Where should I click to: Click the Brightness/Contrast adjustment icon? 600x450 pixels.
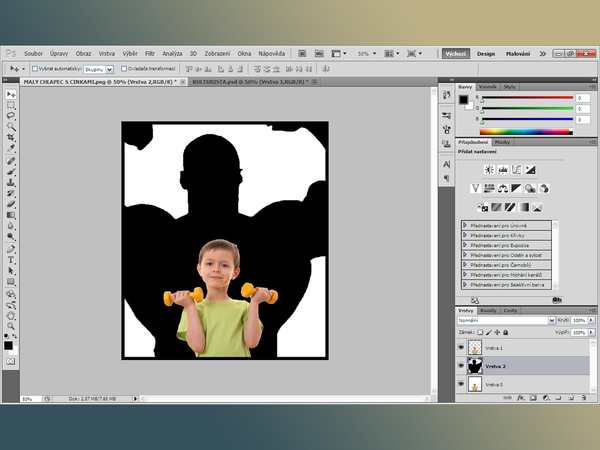(489, 170)
